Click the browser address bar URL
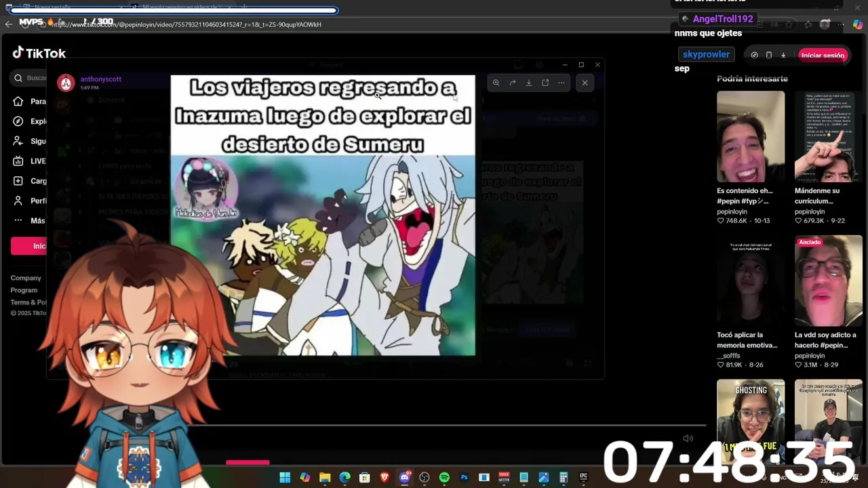This screenshot has width=868, height=488. click(x=186, y=24)
